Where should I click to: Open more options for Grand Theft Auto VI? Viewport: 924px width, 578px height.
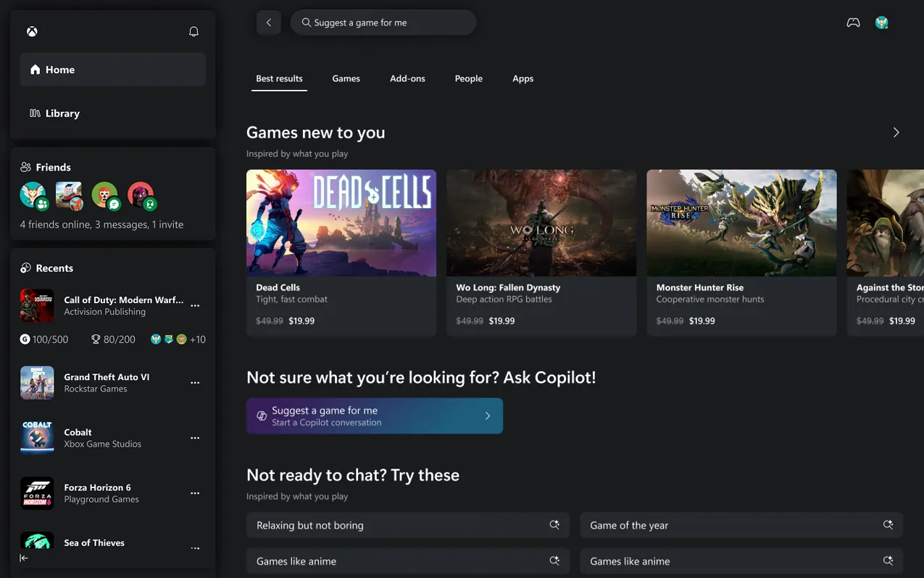(x=195, y=383)
